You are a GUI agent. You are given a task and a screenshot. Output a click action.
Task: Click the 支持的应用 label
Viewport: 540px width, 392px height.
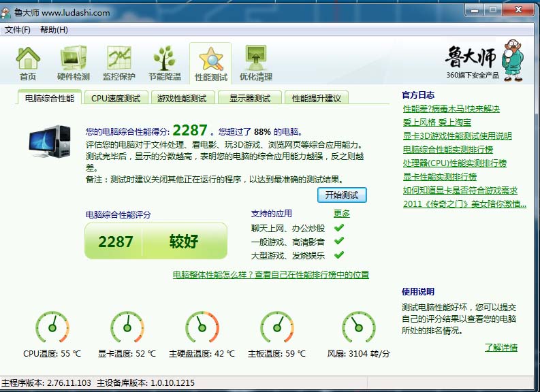pos(272,214)
